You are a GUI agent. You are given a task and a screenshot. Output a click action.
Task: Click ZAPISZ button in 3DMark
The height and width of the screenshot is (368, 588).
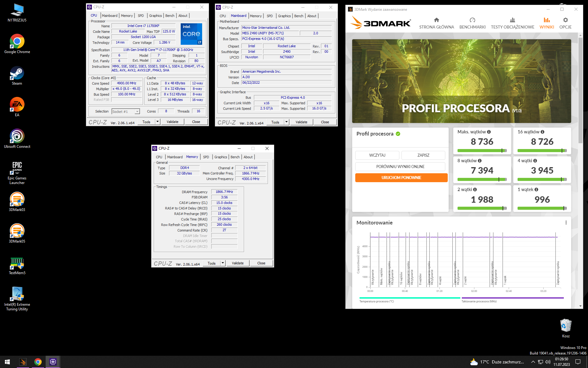(423, 155)
